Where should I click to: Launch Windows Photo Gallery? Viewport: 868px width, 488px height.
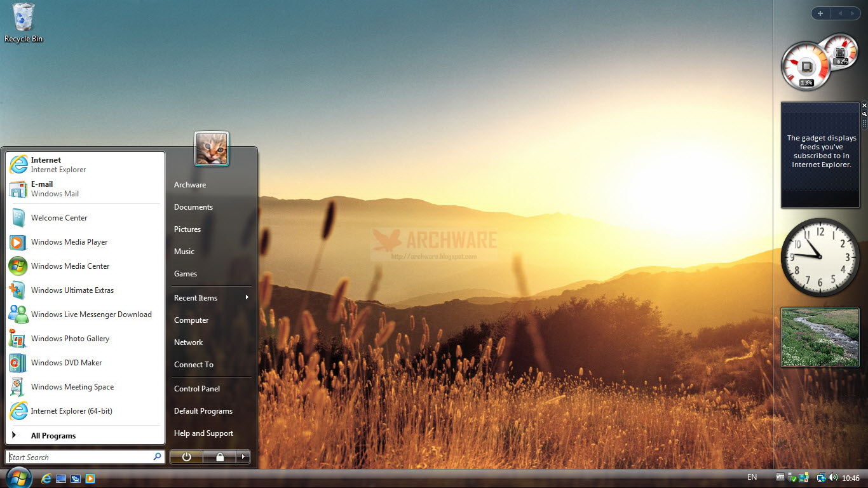[x=85, y=339]
